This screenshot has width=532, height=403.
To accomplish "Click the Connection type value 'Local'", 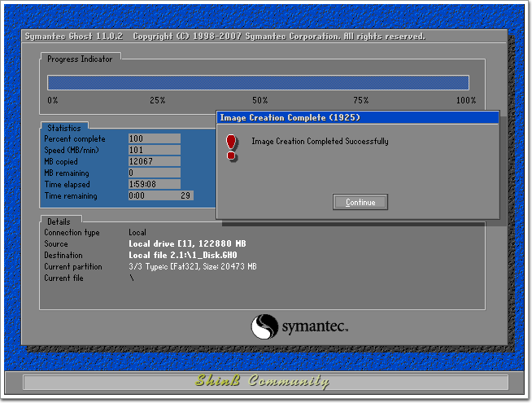I will (137, 232).
